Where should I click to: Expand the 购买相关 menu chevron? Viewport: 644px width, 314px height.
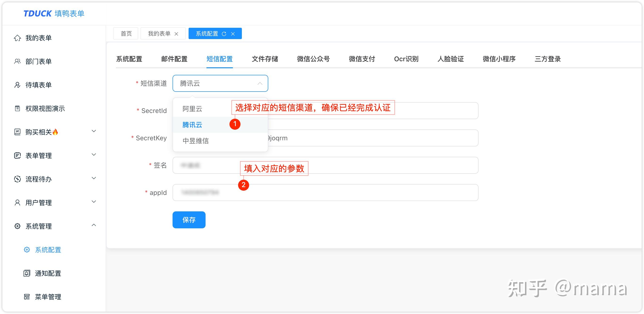click(94, 131)
